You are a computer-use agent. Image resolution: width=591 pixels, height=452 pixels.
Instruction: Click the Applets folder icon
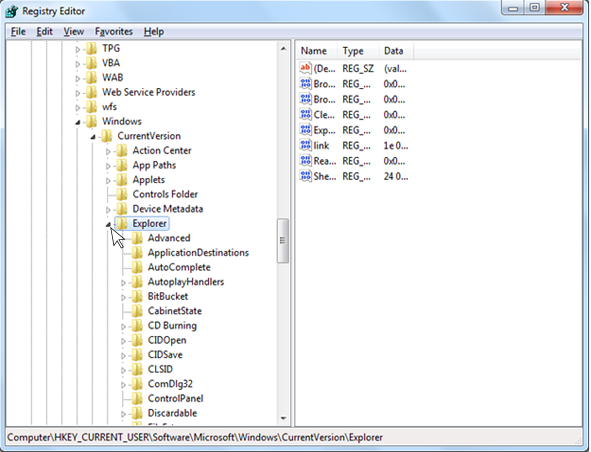point(122,180)
